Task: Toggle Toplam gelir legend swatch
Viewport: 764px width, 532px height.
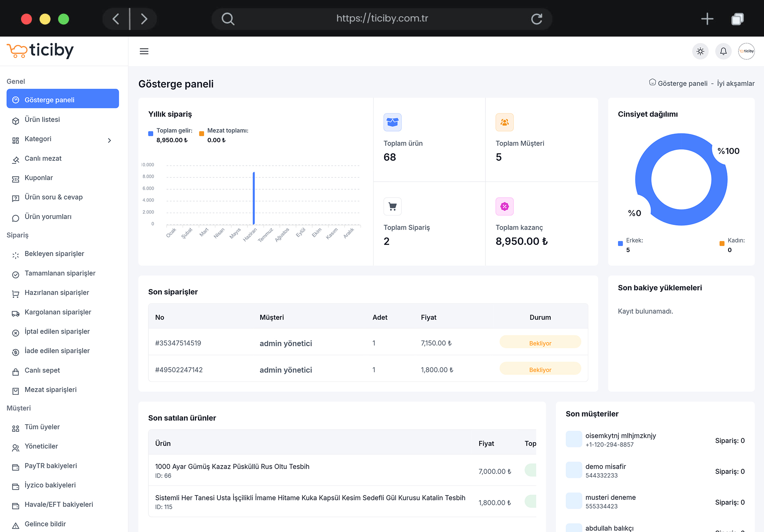Action: tap(151, 134)
